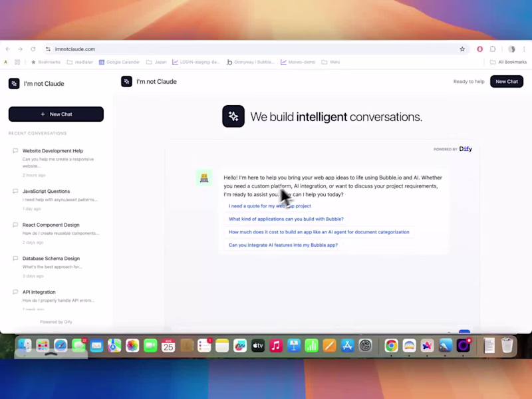532x399 pixels.
Task: Go back with the browser back arrow
Action: [8, 49]
